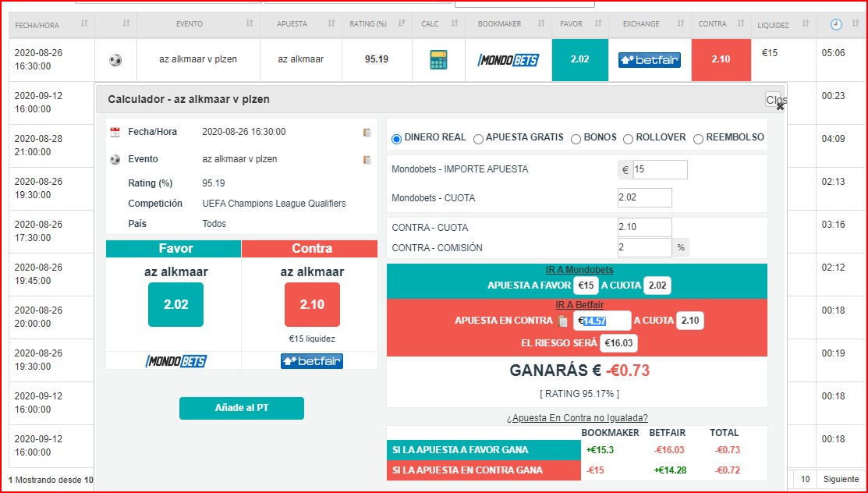Copy the Fecha/Hora value with the clipboard icon
The height and width of the screenshot is (493, 868).
click(367, 133)
